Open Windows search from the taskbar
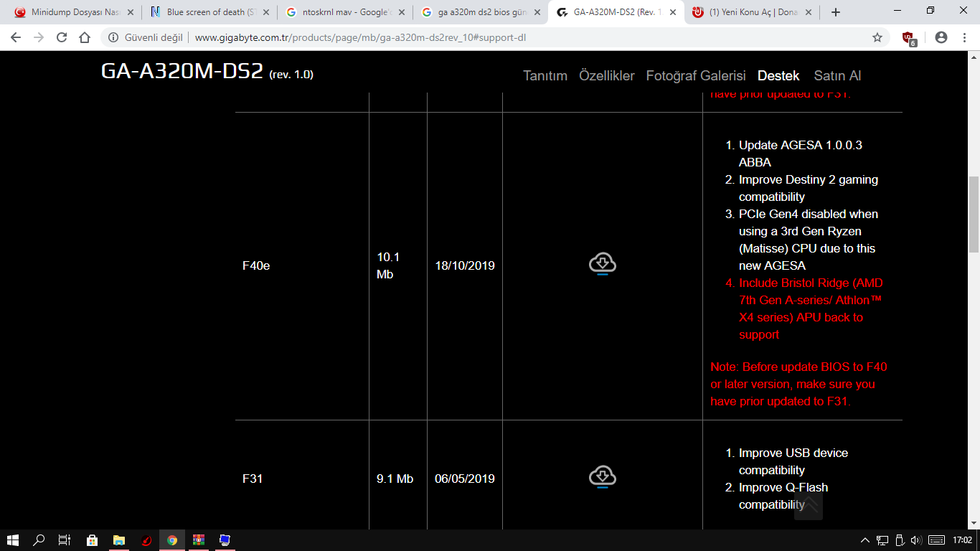Screen dimensions: 980x551 (39, 540)
